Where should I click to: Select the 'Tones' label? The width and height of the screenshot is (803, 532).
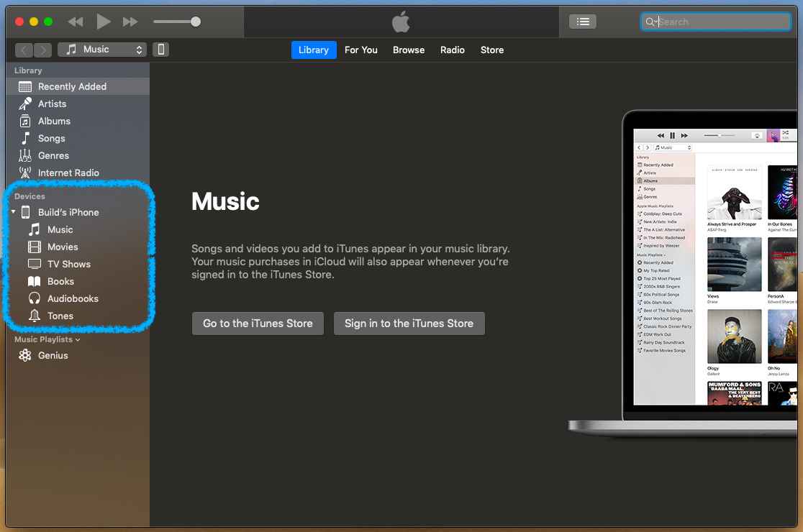pos(60,316)
